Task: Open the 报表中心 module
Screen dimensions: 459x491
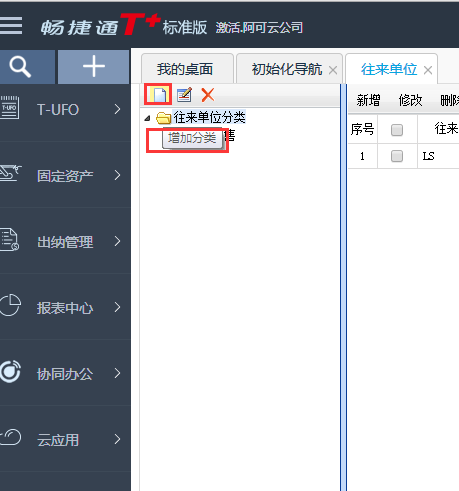Action: coord(65,307)
